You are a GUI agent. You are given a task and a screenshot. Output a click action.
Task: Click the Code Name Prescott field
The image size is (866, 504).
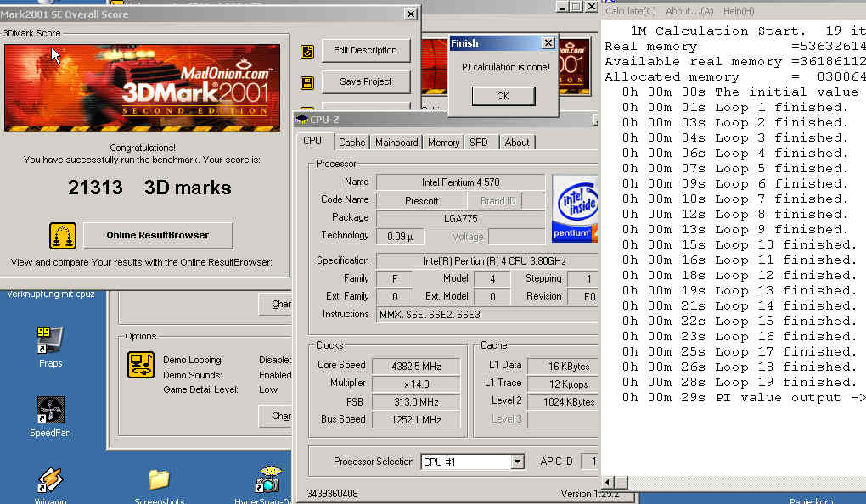(x=422, y=201)
